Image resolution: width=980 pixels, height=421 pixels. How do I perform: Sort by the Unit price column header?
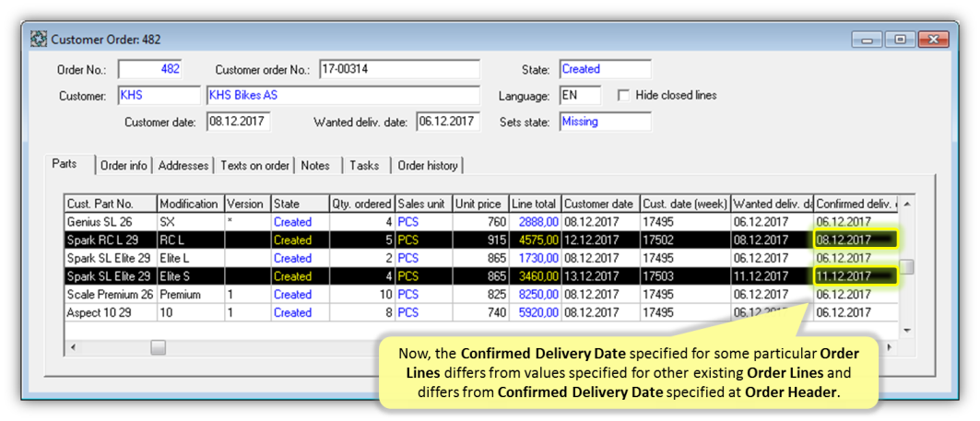click(x=478, y=204)
